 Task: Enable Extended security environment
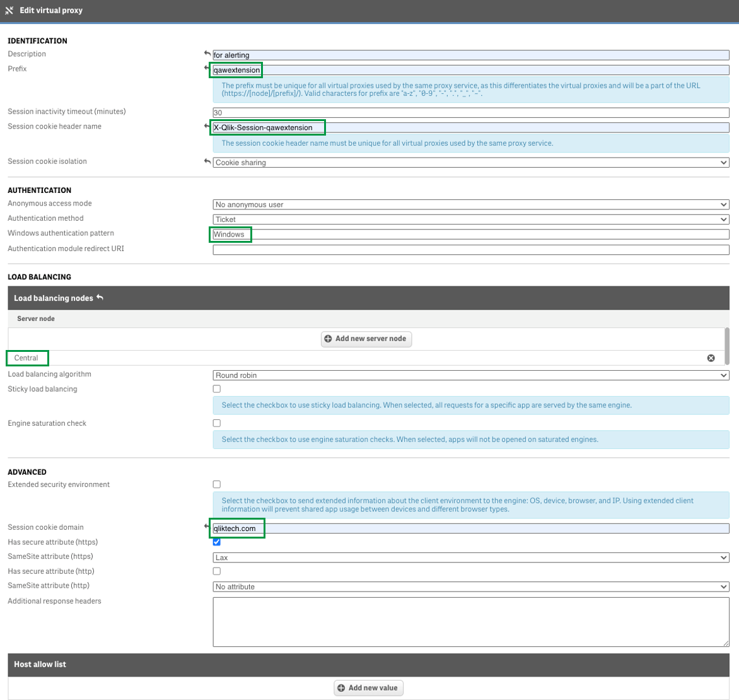tap(216, 484)
